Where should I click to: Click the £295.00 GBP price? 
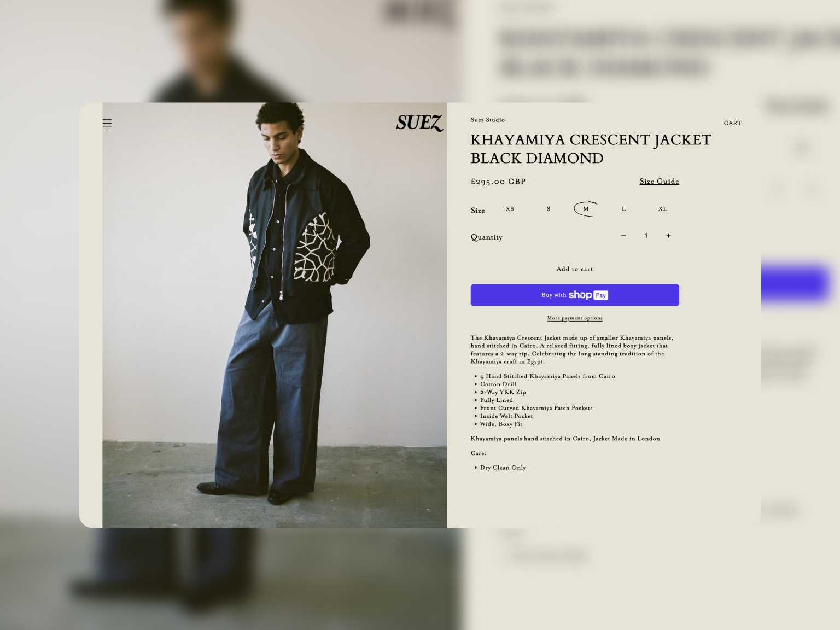(498, 182)
